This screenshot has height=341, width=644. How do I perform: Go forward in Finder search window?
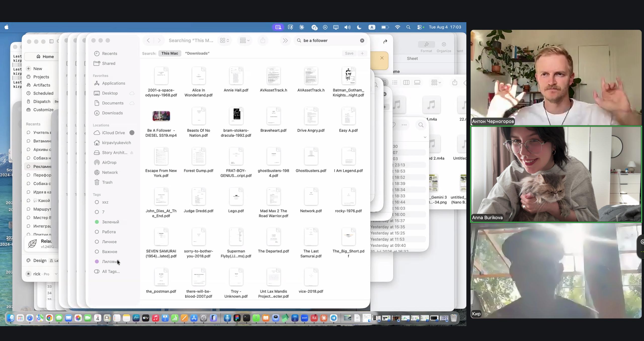coord(159,40)
